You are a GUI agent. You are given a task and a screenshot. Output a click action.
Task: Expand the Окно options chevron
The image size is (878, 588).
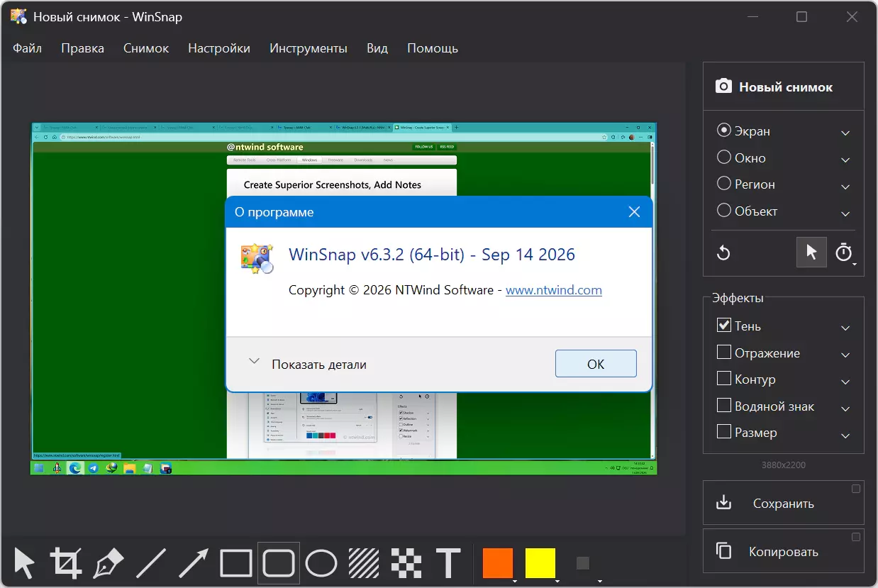(845, 160)
